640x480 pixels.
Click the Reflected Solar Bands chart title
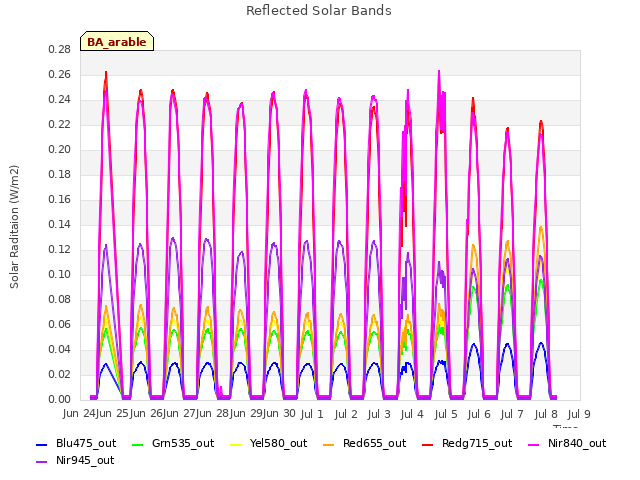tap(319, 11)
